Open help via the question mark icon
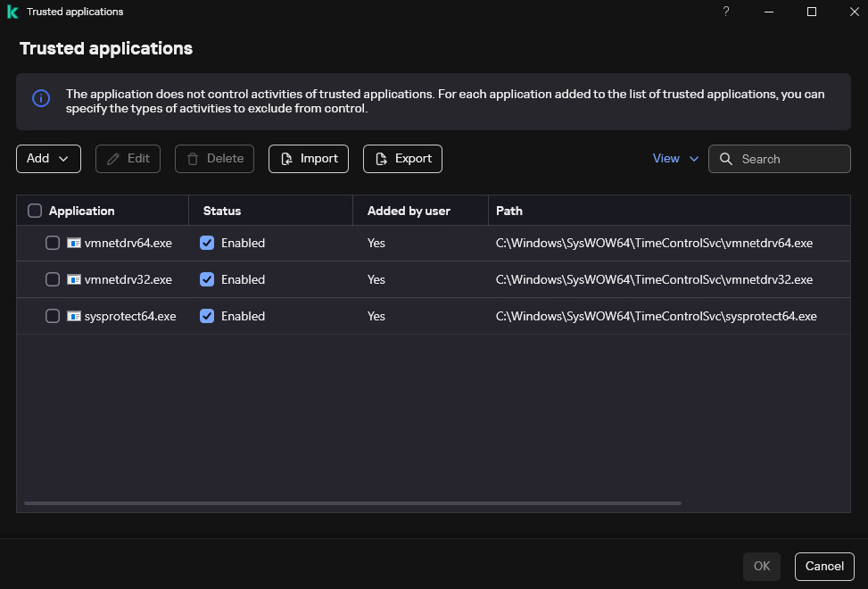868x589 pixels. click(x=725, y=12)
